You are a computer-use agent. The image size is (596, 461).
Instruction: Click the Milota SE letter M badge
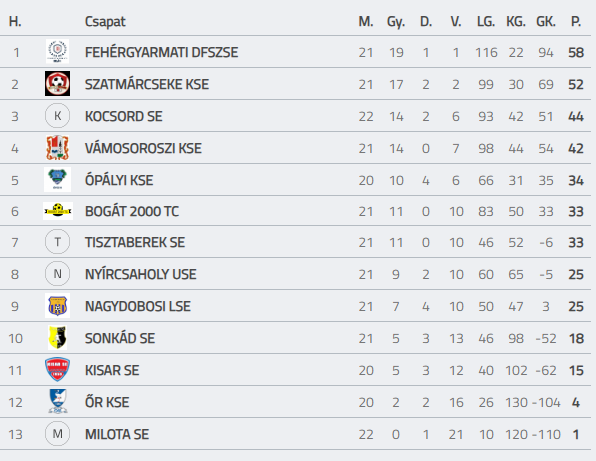click(x=57, y=434)
